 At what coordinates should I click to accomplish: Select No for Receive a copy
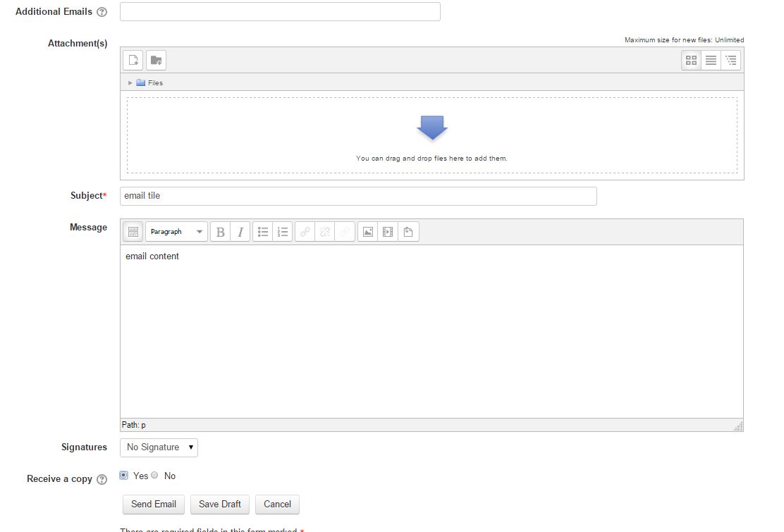(x=155, y=476)
